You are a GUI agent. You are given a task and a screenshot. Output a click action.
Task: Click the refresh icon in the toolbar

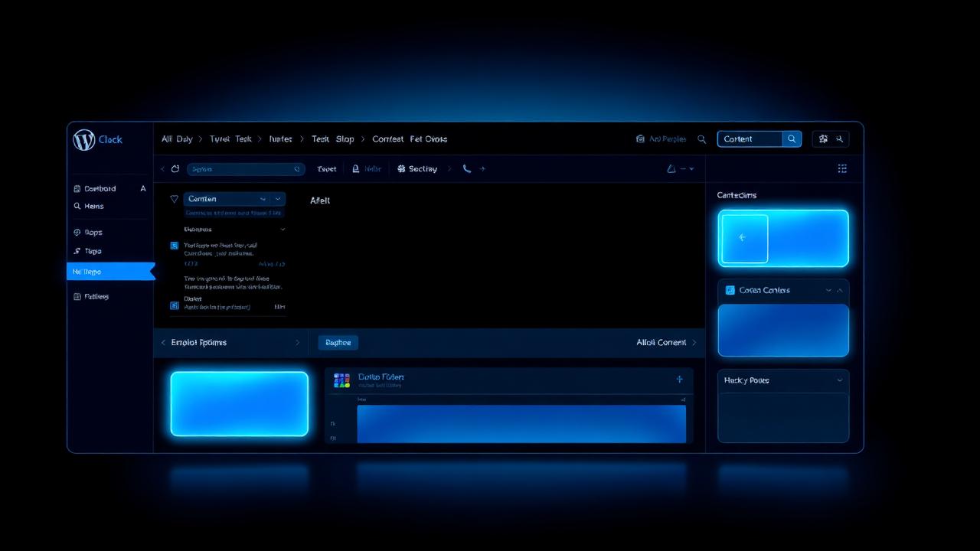(x=175, y=168)
